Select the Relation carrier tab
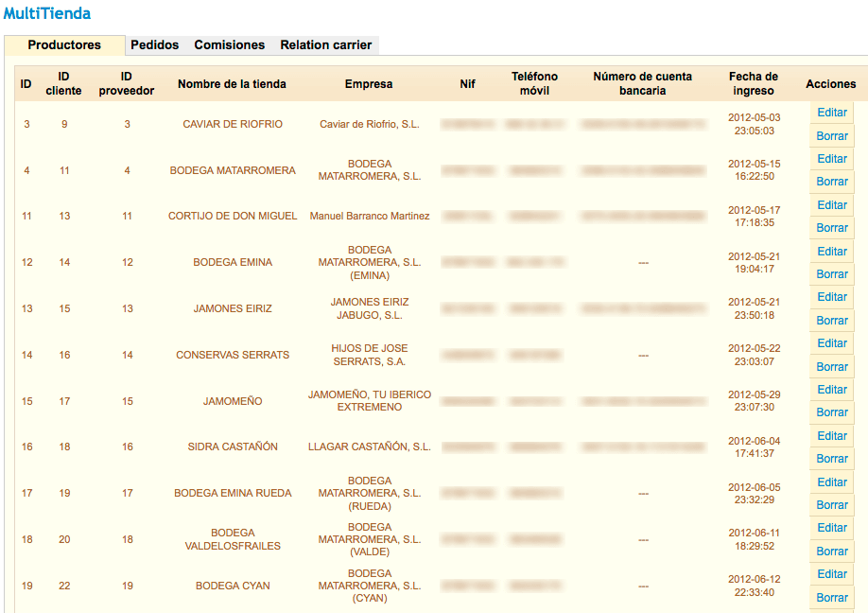The width and height of the screenshot is (868, 613). [325, 44]
